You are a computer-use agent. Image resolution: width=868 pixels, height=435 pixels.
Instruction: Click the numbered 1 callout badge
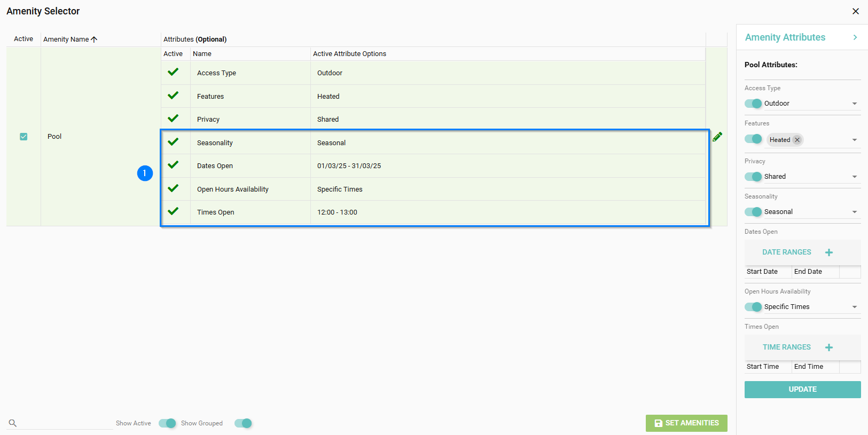coord(145,173)
